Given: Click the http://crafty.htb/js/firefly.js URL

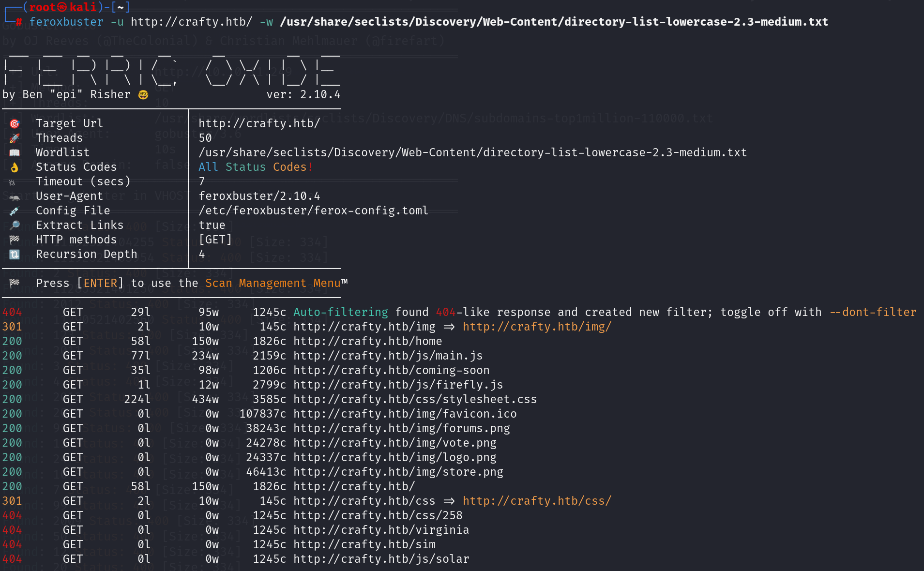Looking at the screenshot, I should [398, 385].
